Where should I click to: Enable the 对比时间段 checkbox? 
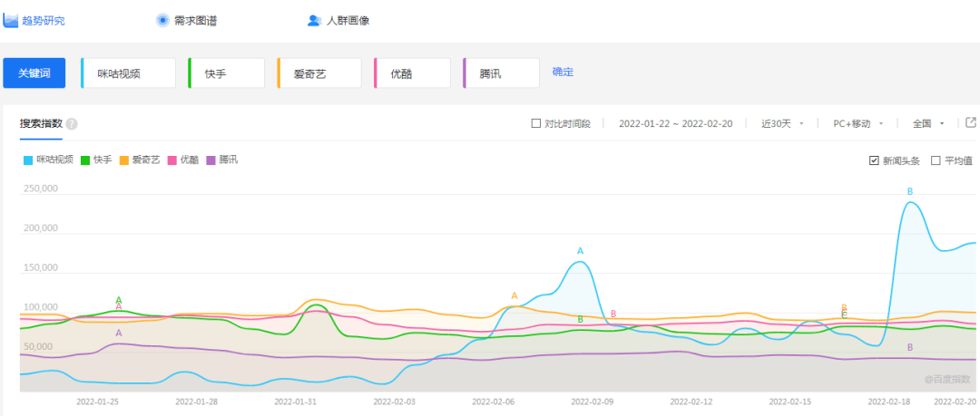coord(535,123)
